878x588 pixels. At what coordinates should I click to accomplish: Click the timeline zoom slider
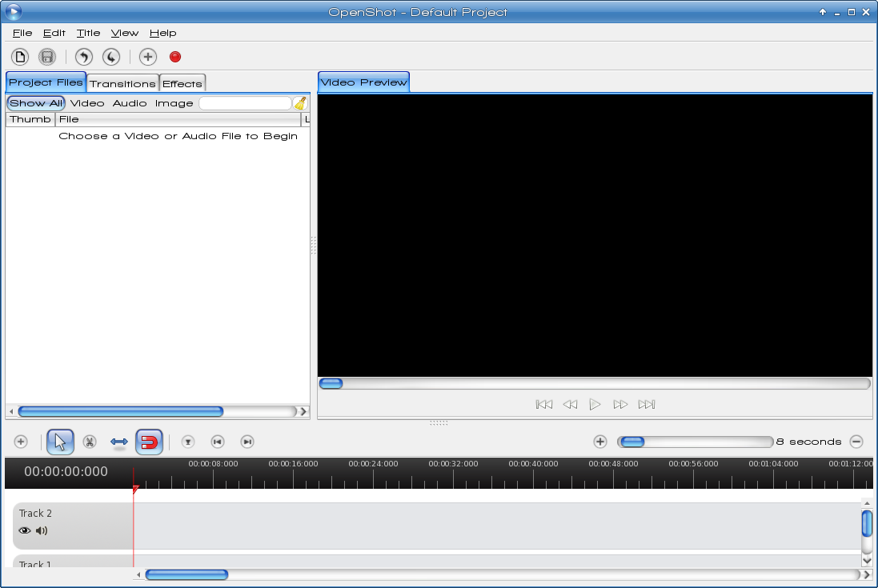point(695,442)
